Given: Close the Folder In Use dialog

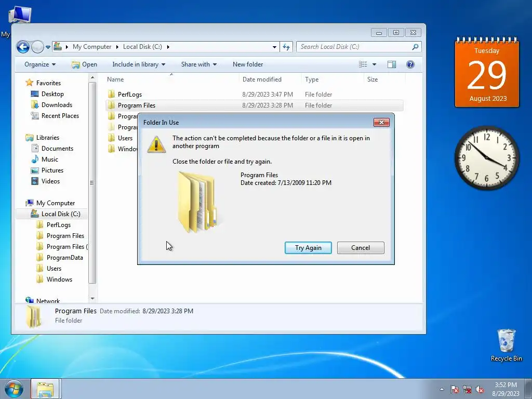Looking at the screenshot, I should coord(381,123).
